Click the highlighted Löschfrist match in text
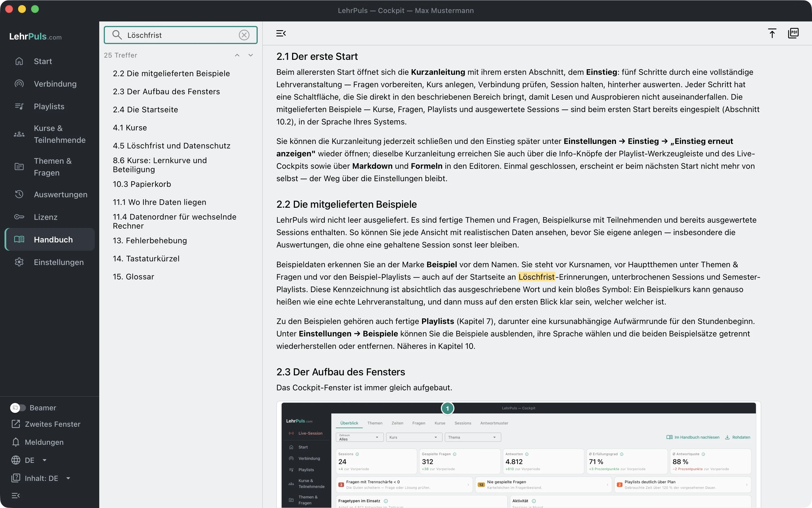Screen dimensions: 812x508 (536, 277)
